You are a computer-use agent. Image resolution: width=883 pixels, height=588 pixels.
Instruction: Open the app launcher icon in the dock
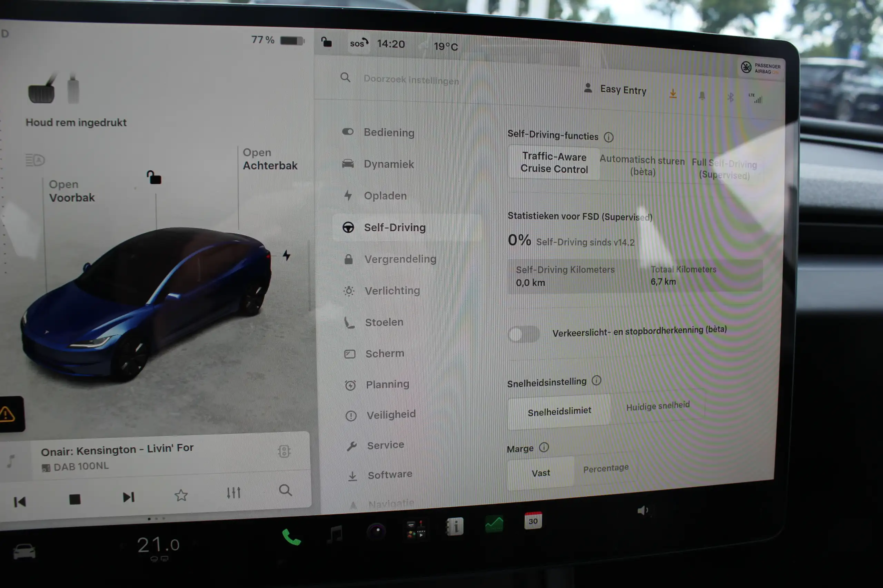point(415,529)
